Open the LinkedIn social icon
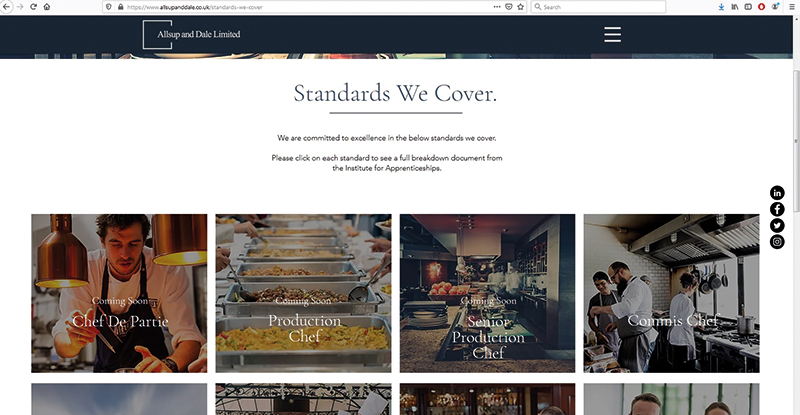The width and height of the screenshot is (800, 415). coord(777,192)
